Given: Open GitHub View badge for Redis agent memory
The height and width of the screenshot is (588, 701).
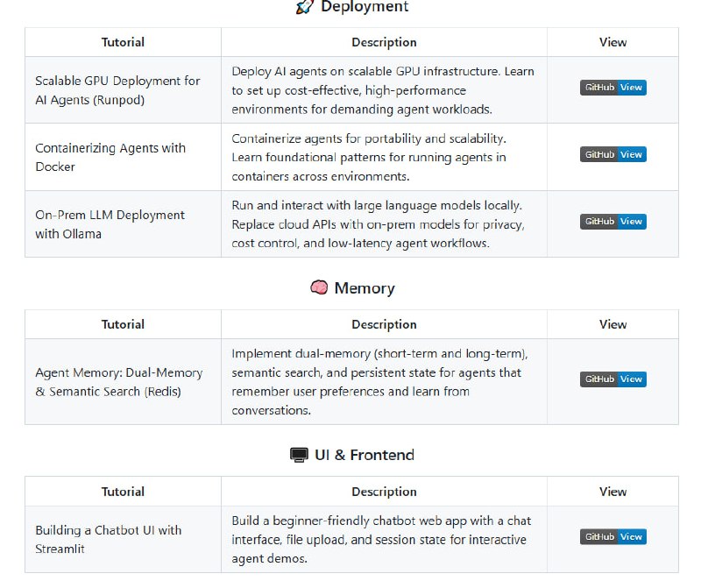Looking at the screenshot, I should [x=612, y=379].
